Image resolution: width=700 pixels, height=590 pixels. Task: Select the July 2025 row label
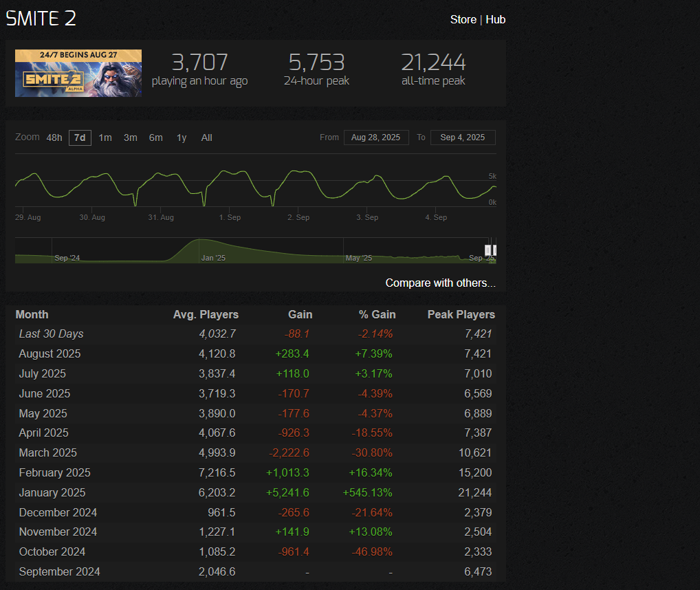(43, 373)
